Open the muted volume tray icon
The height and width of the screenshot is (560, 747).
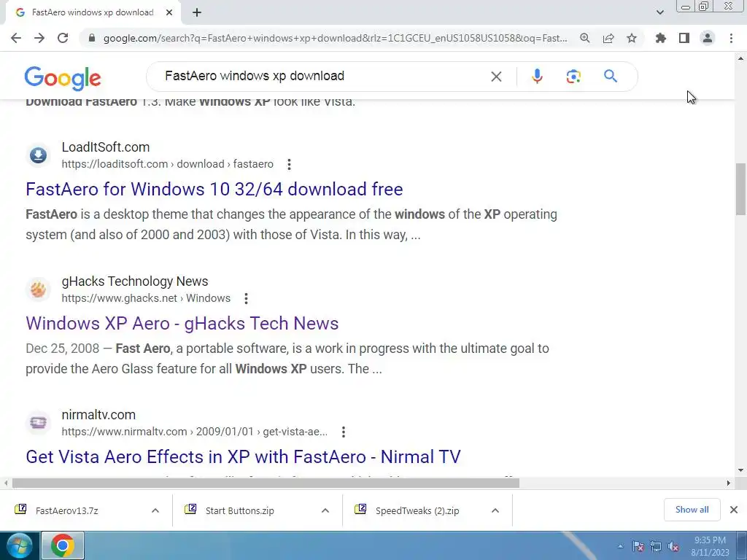point(673,546)
